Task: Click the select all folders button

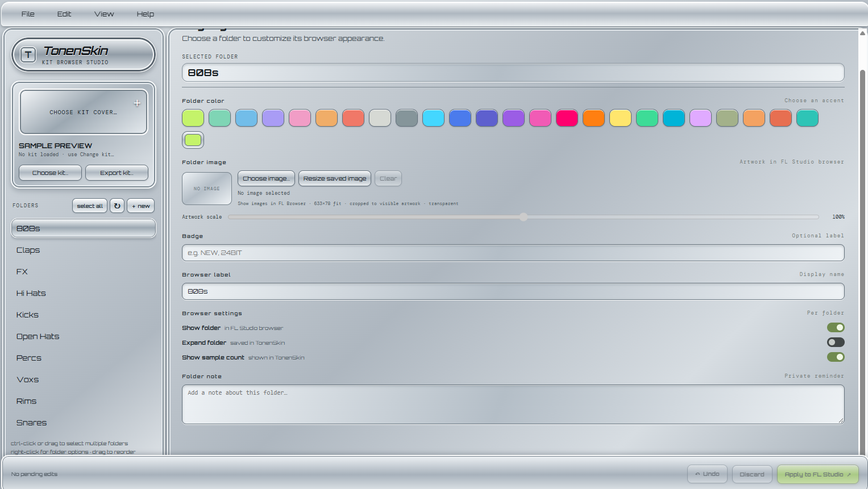Action: tap(90, 206)
